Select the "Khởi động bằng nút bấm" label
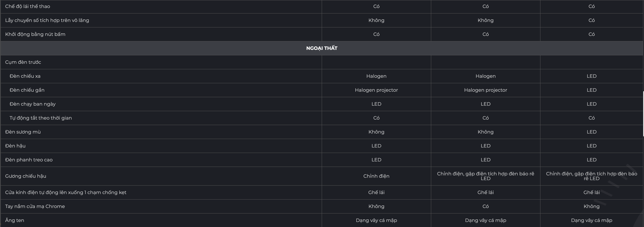This screenshot has height=227, width=644. pos(35,34)
